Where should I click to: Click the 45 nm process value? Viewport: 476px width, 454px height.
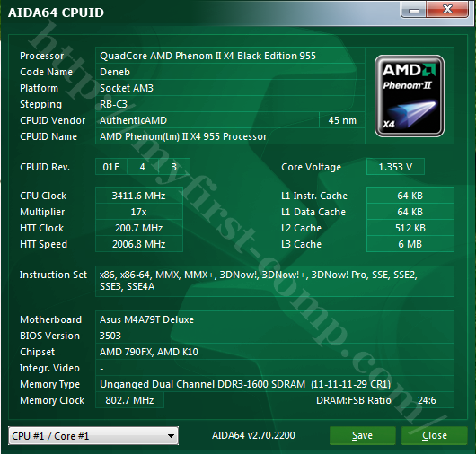tap(342, 120)
